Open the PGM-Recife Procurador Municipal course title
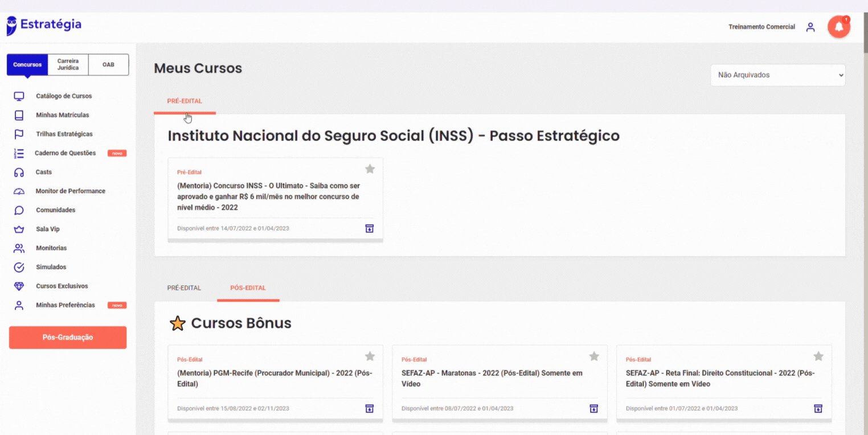The image size is (868, 435). click(x=273, y=379)
